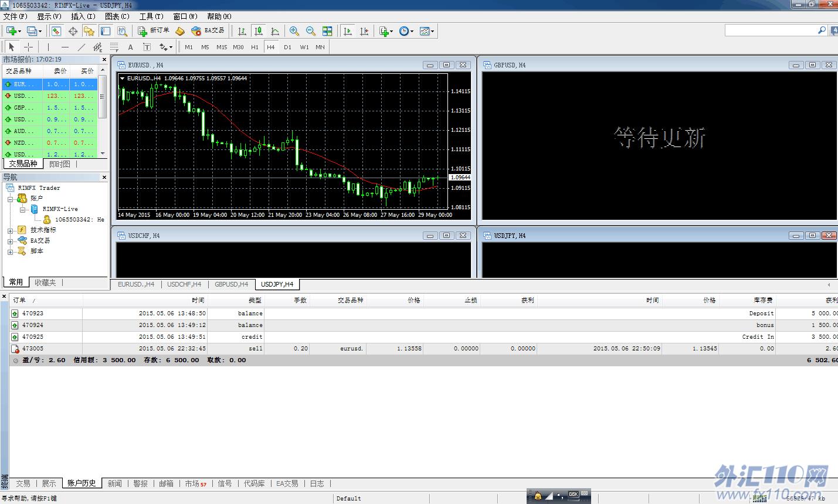Viewport: 838px width, 504px height.
Task: Open the 市场 terminal tab
Action: coord(195,483)
